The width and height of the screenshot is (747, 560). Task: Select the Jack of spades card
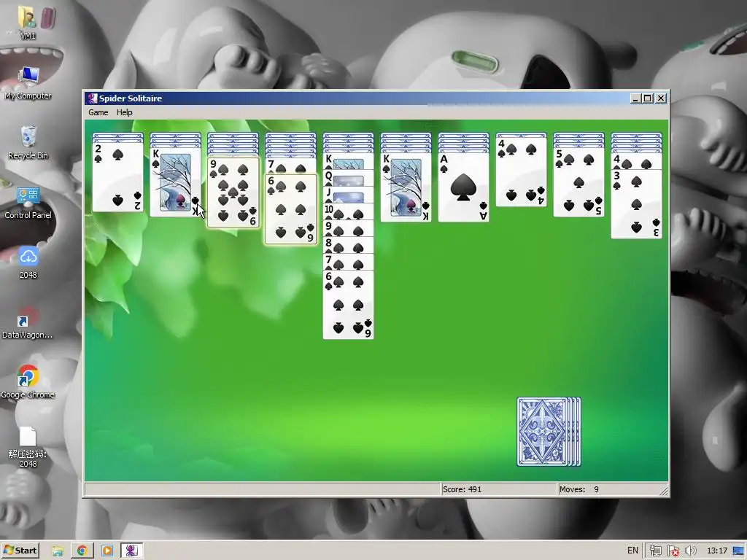[x=348, y=195]
